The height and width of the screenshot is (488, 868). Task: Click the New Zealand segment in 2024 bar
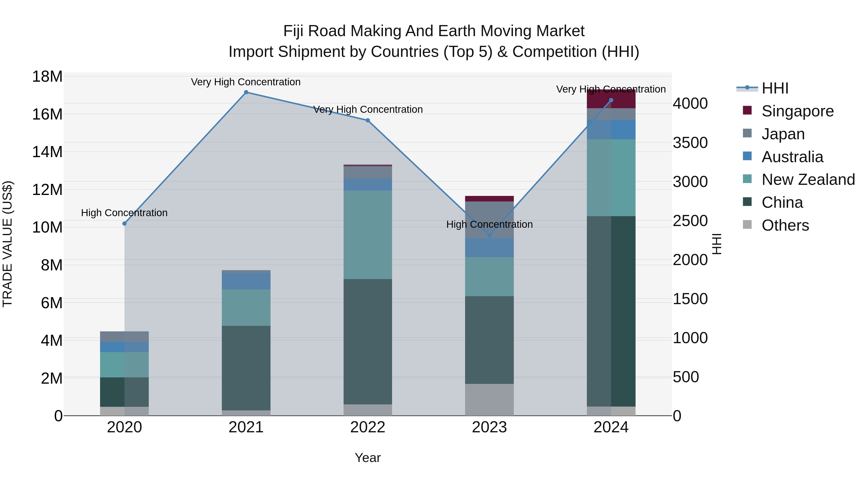click(611, 177)
